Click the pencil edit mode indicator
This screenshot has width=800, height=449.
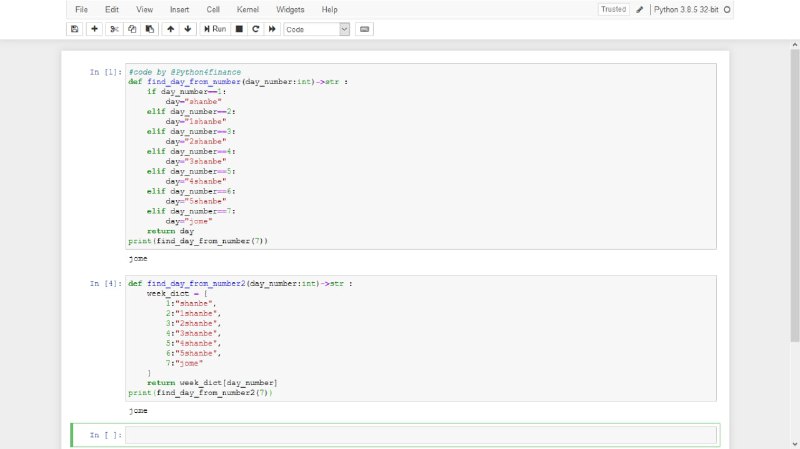point(639,10)
